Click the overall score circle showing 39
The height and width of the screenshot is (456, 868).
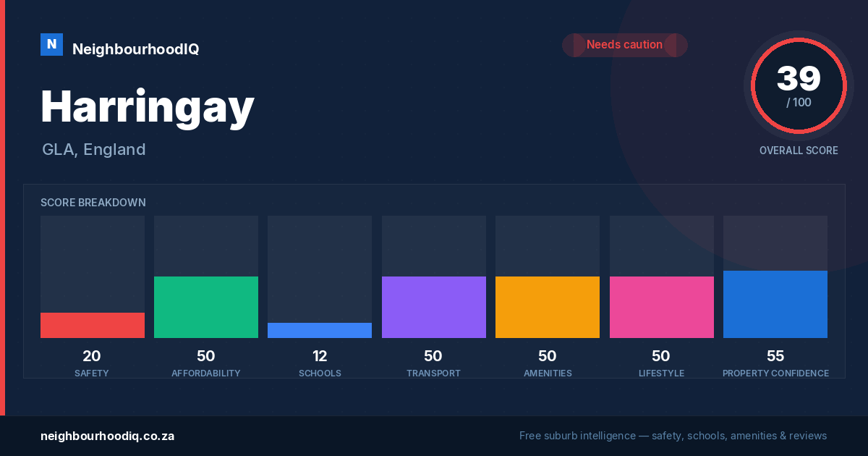pyautogui.click(x=799, y=86)
